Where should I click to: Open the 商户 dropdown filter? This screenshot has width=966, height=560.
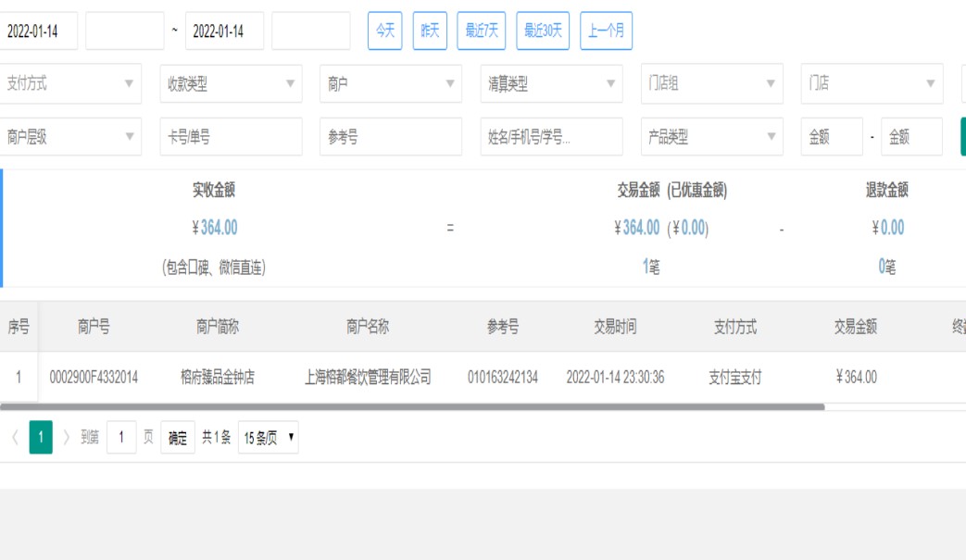pyautogui.click(x=391, y=83)
